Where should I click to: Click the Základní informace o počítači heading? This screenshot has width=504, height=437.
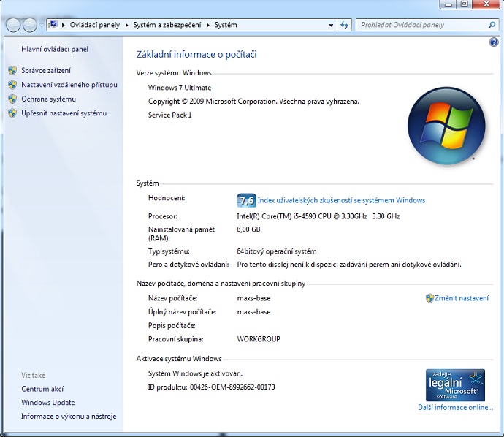click(196, 55)
